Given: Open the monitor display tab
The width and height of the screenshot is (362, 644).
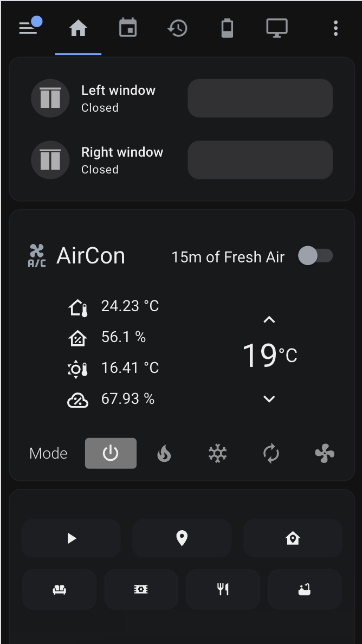Looking at the screenshot, I should (x=276, y=28).
